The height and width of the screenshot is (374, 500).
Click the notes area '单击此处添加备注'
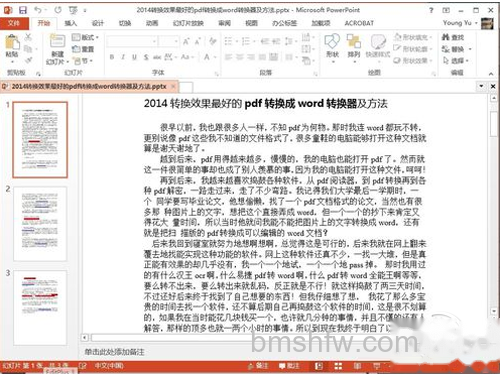click(x=114, y=352)
